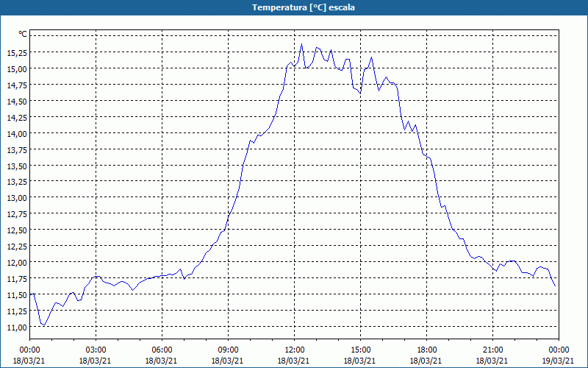Click the 'Temperatura [°C] escala' title bar text

pos(304,7)
